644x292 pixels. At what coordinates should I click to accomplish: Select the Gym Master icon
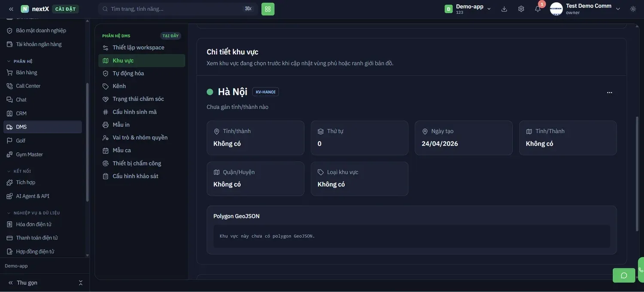(x=9, y=154)
